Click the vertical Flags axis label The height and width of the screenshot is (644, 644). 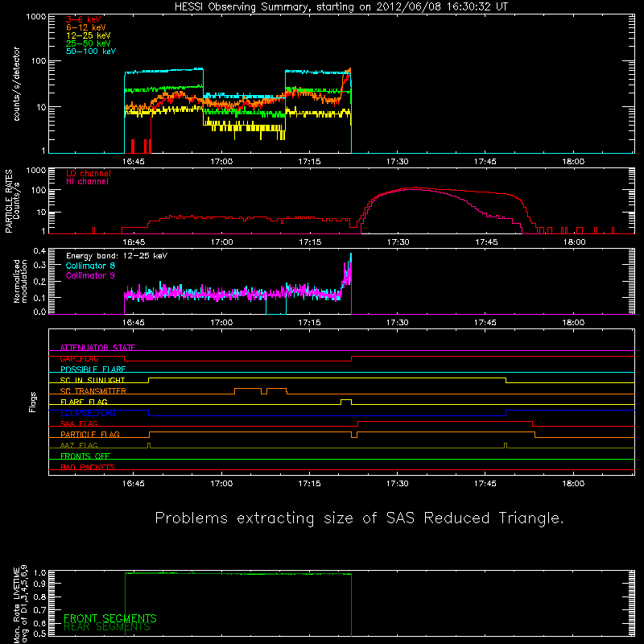32,402
